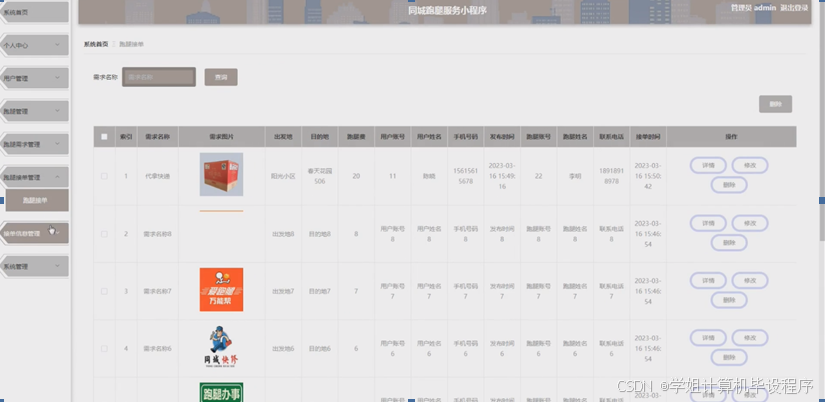Screen dimensions: 825x402
Task: Click the 目的地 column header
Action: point(319,137)
